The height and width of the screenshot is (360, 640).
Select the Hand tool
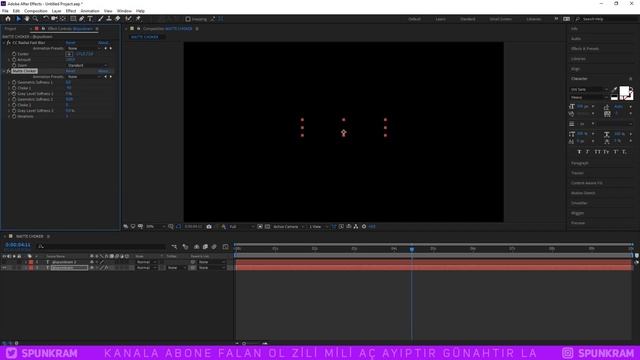[27, 19]
